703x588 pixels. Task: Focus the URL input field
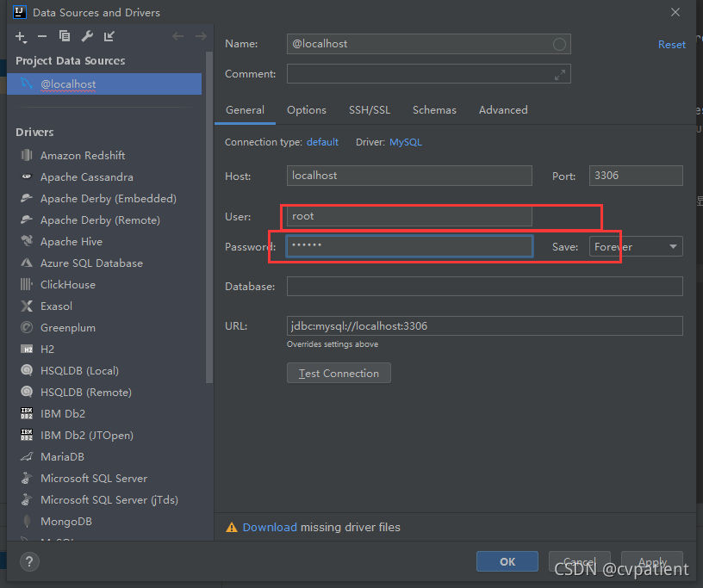click(x=485, y=325)
